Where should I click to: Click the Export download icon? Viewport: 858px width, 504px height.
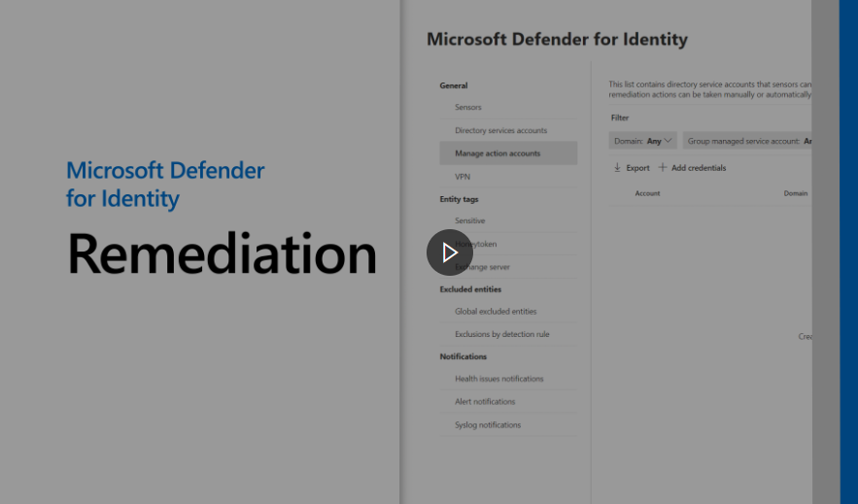[x=617, y=167]
